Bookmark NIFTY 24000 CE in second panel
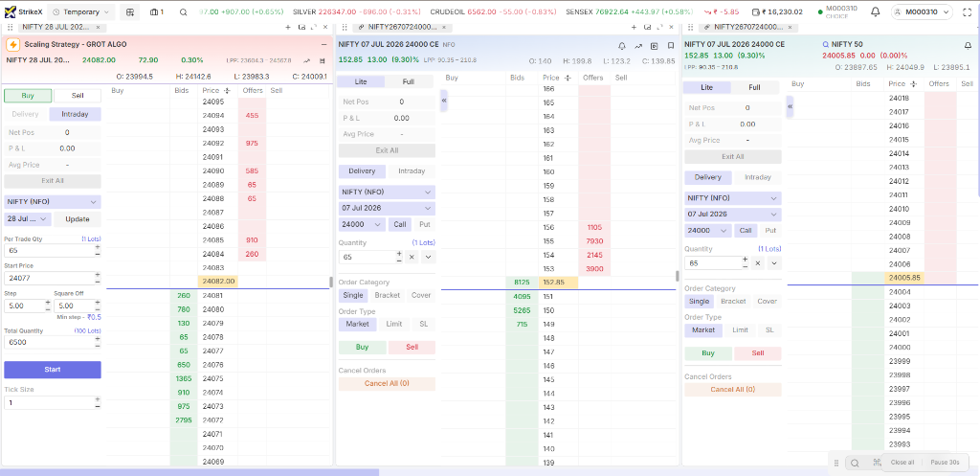 [x=670, y=46]
